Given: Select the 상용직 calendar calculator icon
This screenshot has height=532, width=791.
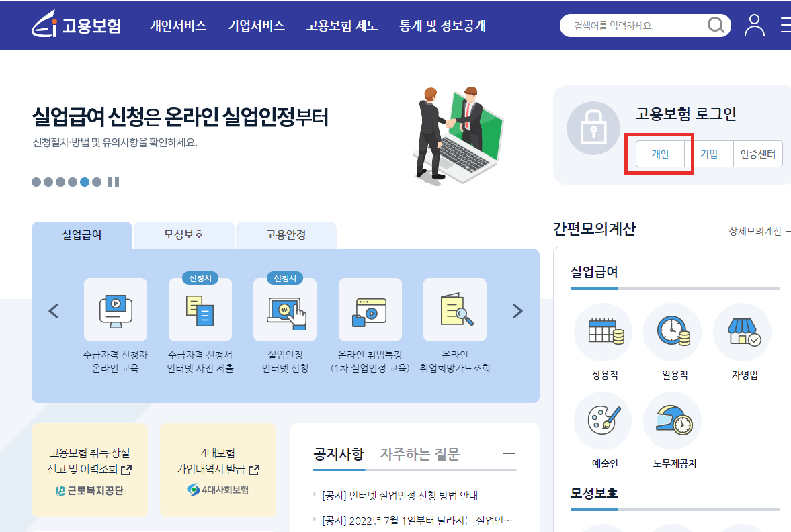Looking at the screenshot, I should [603, 332].
